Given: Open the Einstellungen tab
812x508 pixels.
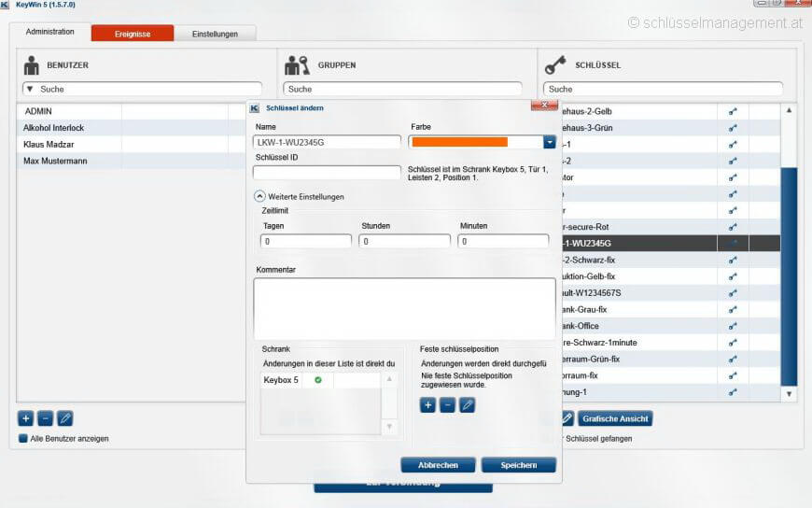Looking at the screenshot, I should (x=215, y=34).
